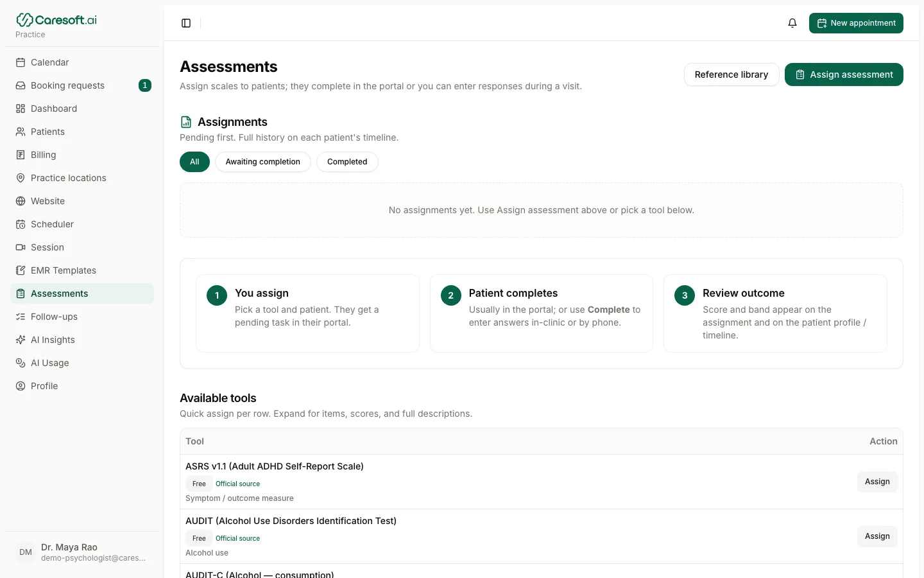Click the Free tag on AUDIT row
Screen dimensions: 924x578
pyautogui.click(x=199, y=538)
